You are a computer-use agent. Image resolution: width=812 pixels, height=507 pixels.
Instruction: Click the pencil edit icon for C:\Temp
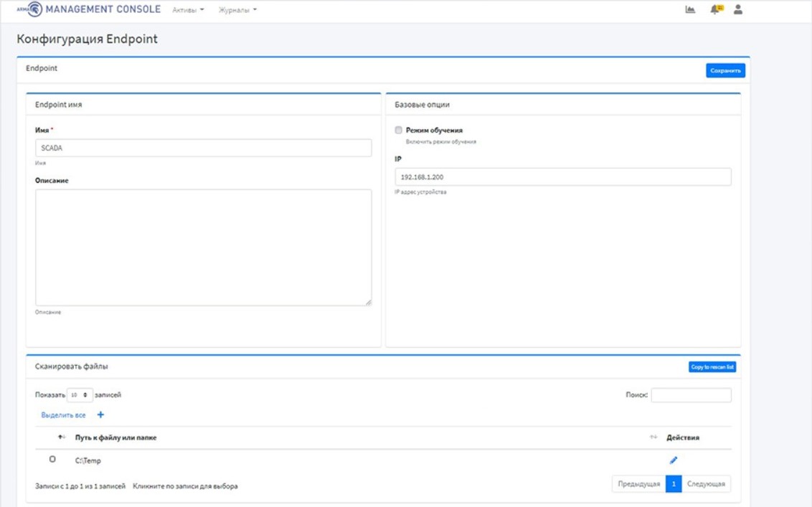coord(673,460)
